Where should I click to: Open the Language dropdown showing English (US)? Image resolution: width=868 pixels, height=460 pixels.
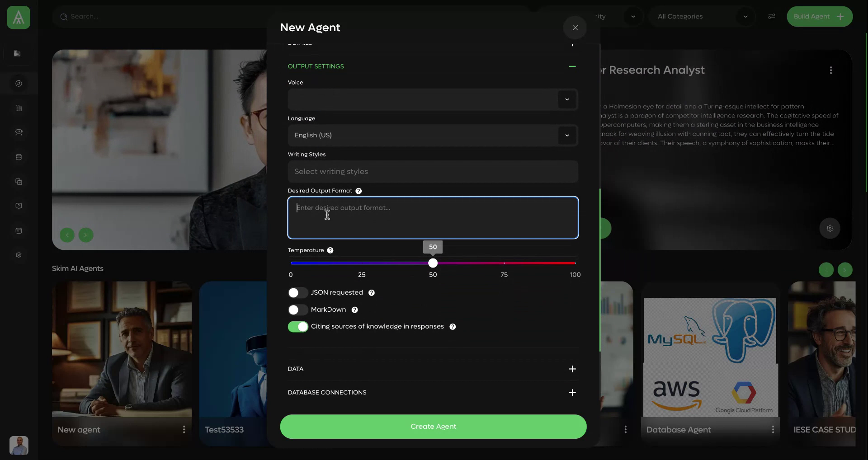click(x=566, y=135)
